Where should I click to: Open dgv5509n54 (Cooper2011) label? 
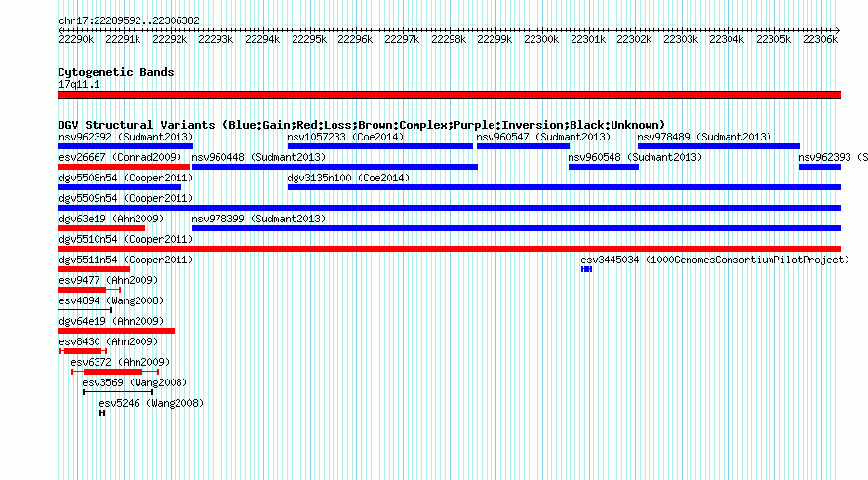coord(126,198)
